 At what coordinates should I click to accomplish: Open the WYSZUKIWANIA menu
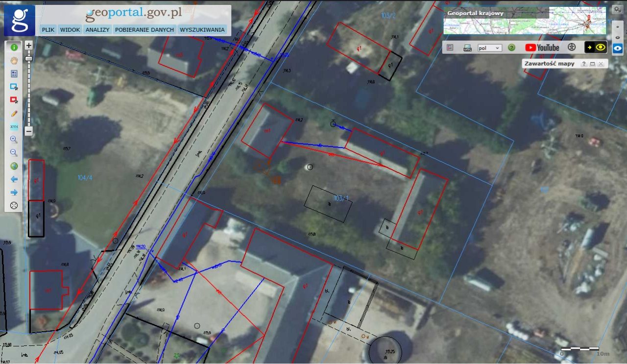pos(202,29)
